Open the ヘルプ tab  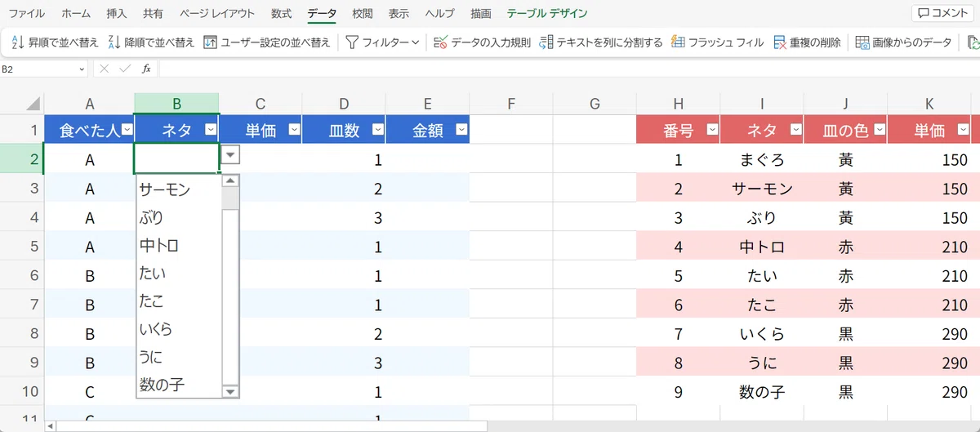click(x=440, y=14)
